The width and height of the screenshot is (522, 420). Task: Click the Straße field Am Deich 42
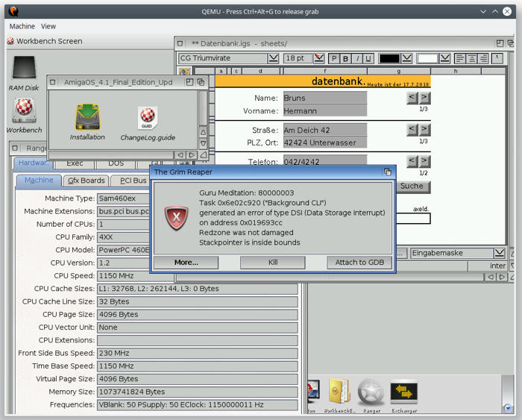tap(325, 130)
